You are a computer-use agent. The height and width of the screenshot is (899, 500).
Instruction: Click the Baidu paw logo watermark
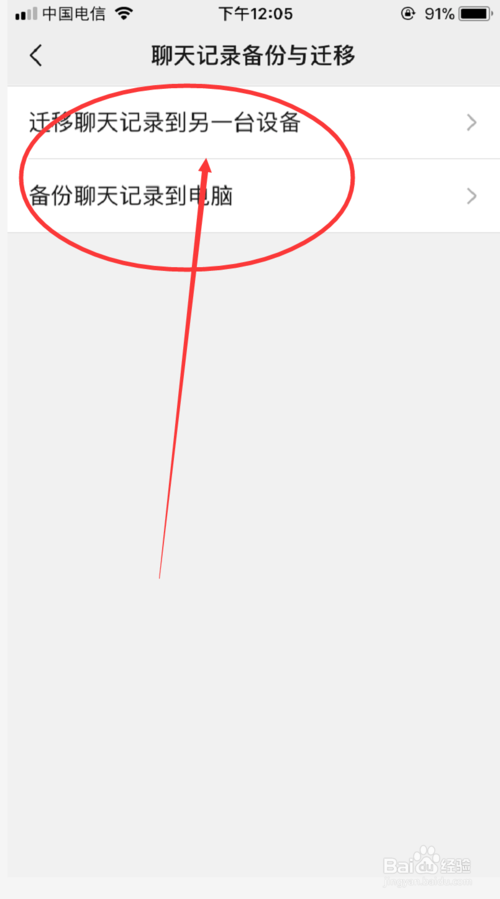pyautogui.click(x=426, y=858)
